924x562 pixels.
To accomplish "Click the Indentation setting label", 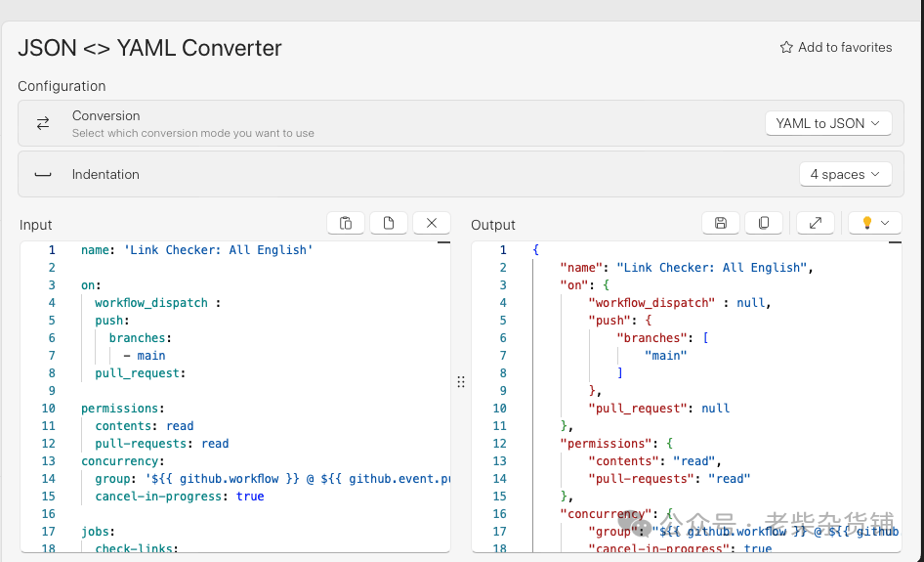I will point(105,175).
